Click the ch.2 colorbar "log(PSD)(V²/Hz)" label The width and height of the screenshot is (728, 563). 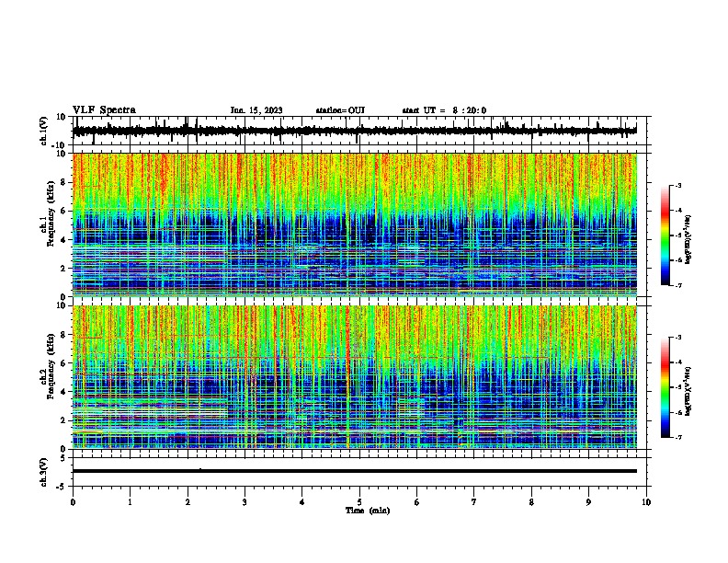click(688, 391)
